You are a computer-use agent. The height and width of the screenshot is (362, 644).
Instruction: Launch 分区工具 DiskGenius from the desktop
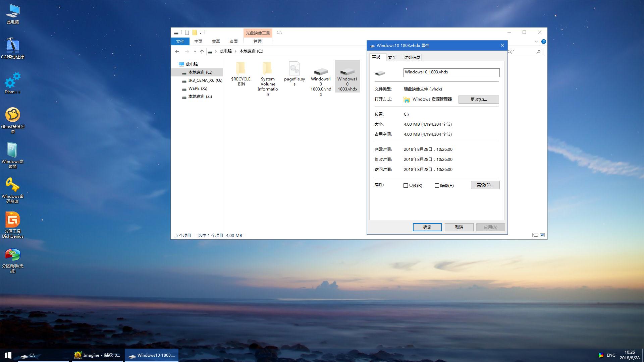[x=13, y=225]
